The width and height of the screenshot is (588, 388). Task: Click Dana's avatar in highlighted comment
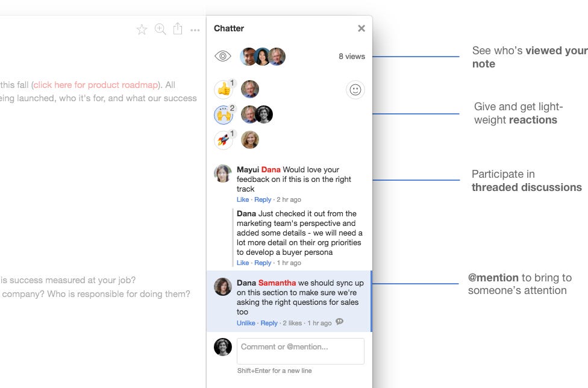coord(223,287)
